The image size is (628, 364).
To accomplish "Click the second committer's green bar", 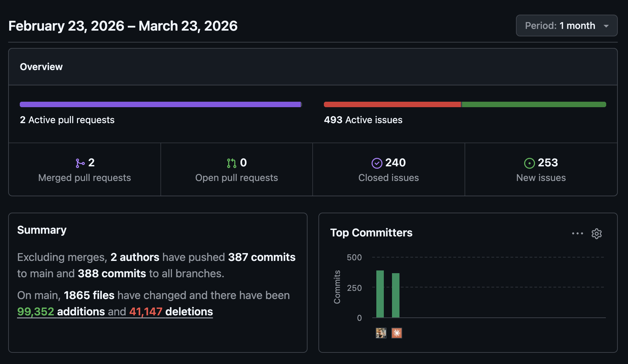I will [x=396, y=295].
